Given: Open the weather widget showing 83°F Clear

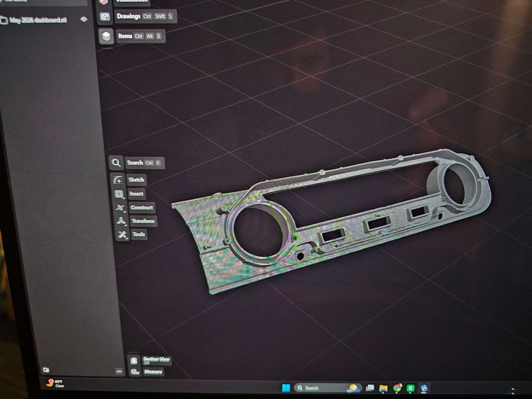Looking at the screenshot, I should [55, 383].
